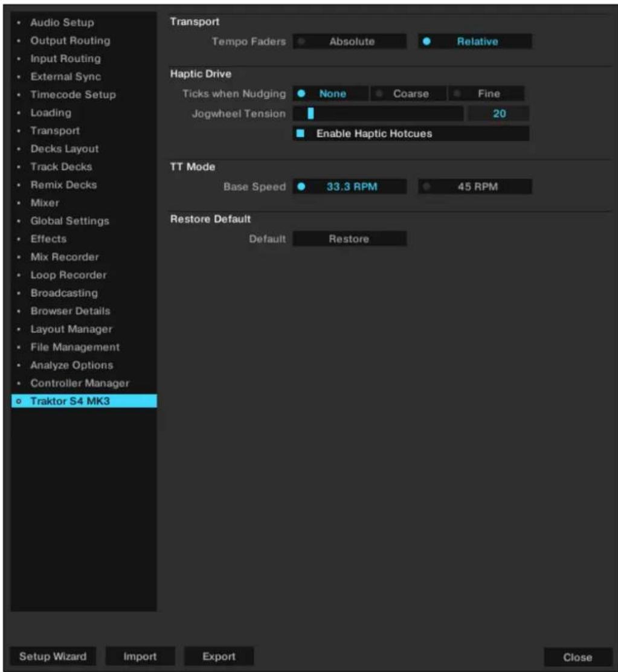The image size is (618, 672).
Task: Set Ticks when Nudging to Fine
Action: (x=486, y=94)
